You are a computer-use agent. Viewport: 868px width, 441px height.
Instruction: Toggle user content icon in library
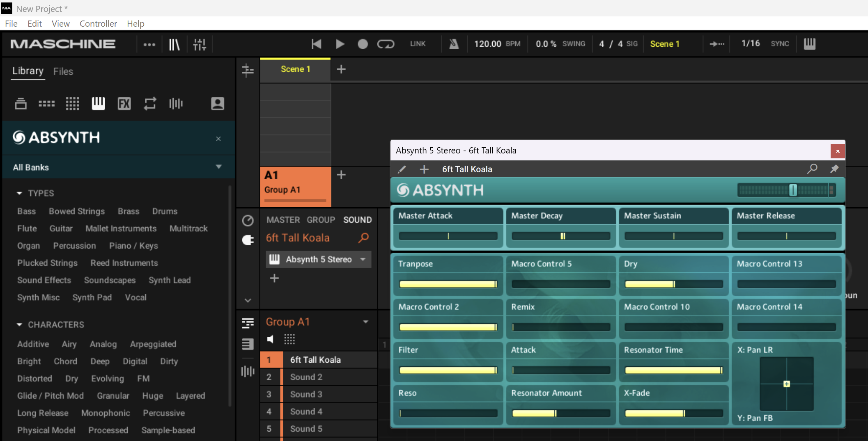click(x=218, y=103)
